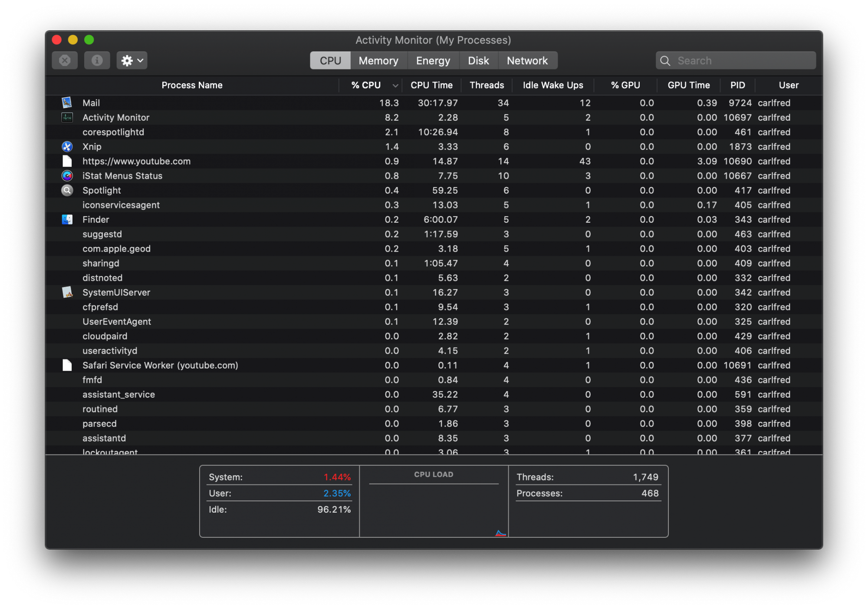868x609 pixels.
Task: Click the Xnip process icon
Action: click(x=67, y=147)
